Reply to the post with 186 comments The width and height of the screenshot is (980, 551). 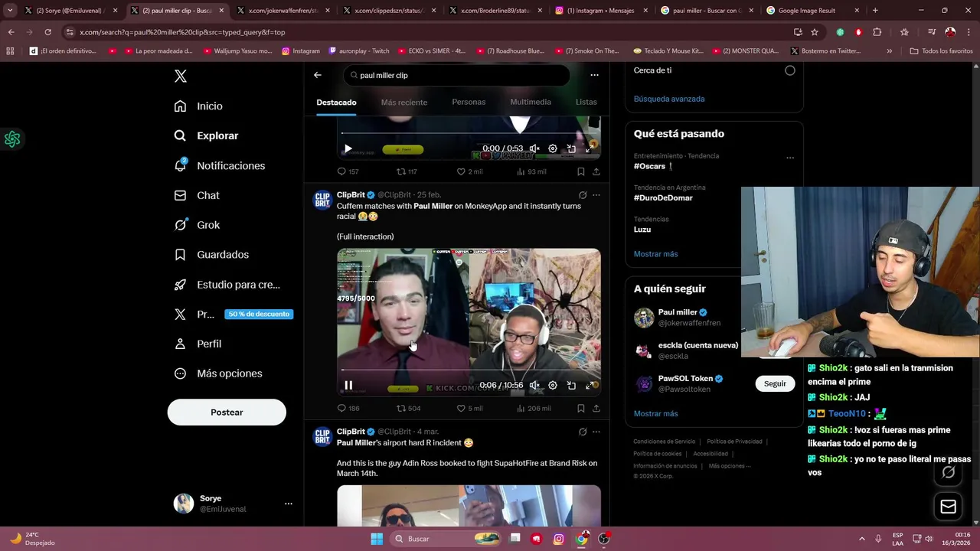click(348, 408)
